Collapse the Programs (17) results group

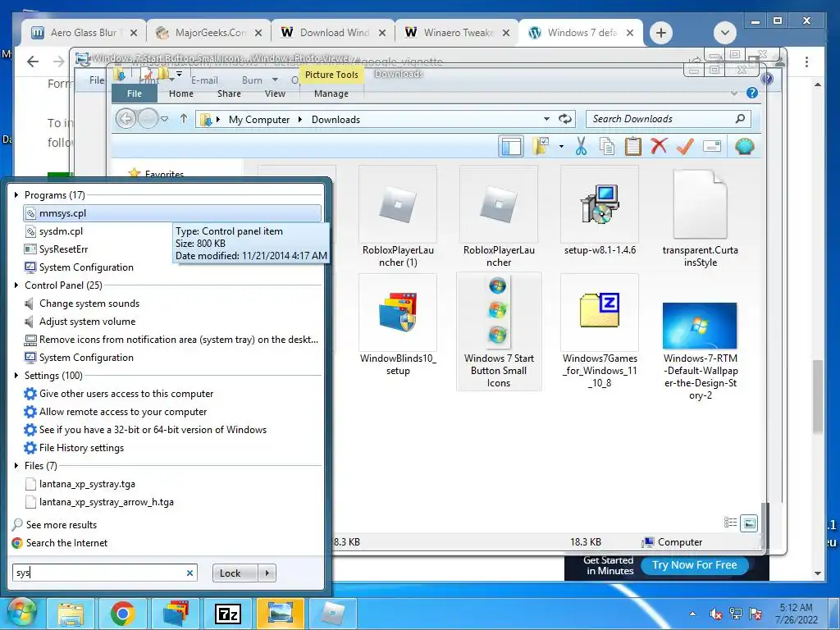(x=16, y=195)
